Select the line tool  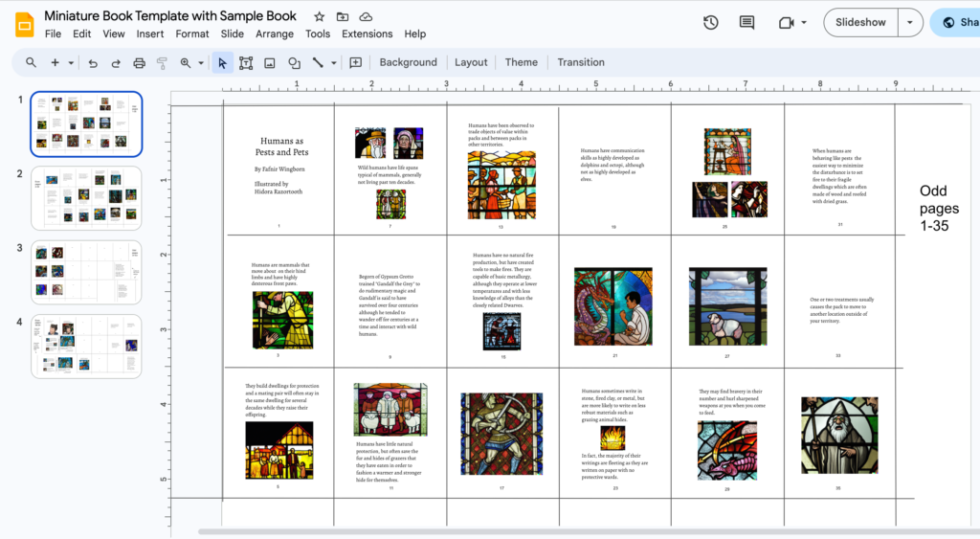(x=318, y=62)
